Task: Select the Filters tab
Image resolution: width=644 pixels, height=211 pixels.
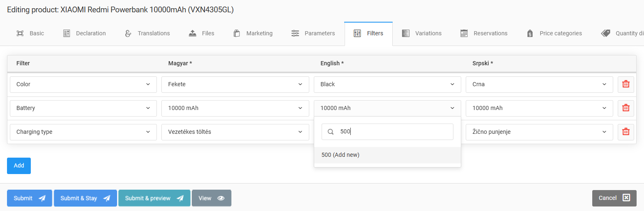Action: (x=368, y=33)
